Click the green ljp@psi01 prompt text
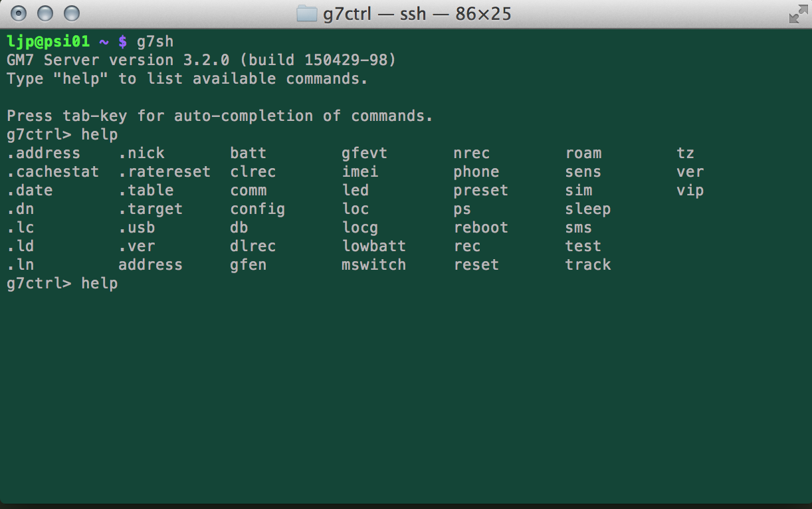This screenshot has width=812, height=509. pos(48,41)
